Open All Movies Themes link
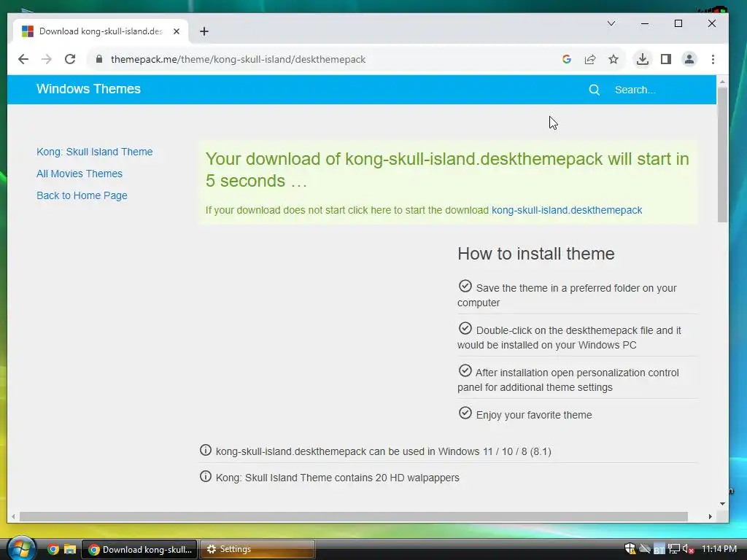The image size is (747, 560). pyautogui.click(x=80, y=174)
